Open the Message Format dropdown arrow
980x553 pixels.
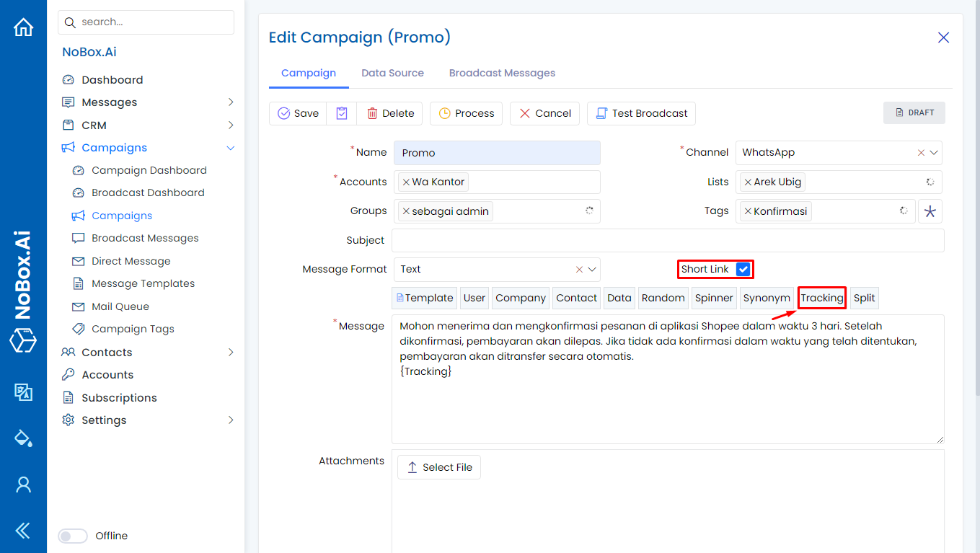point(592,270)
